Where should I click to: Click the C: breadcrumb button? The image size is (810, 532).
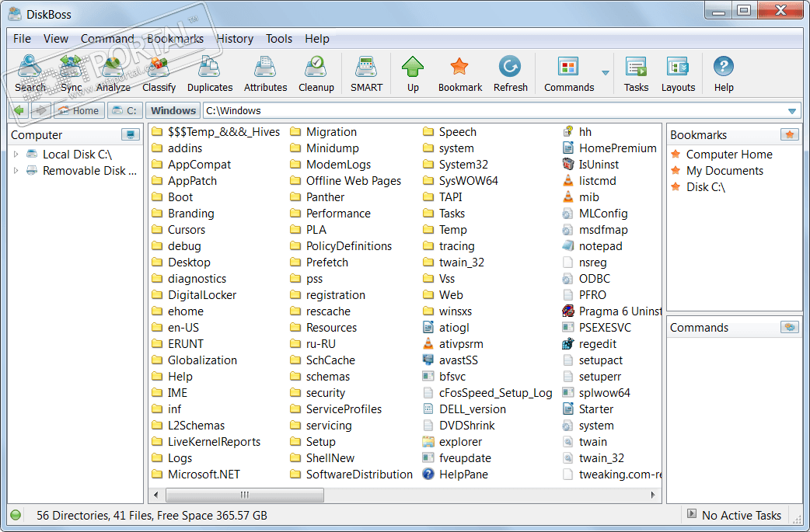[125, 110]
